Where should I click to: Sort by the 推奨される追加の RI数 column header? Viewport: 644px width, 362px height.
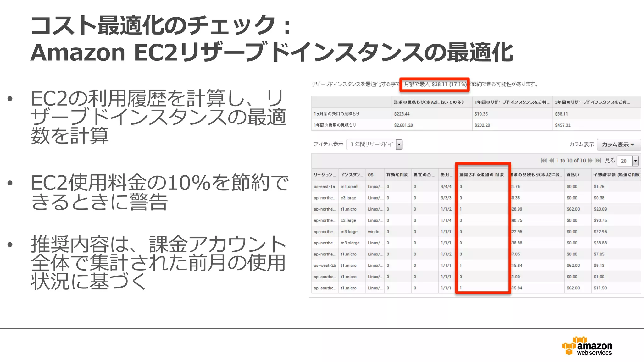coord(482,175)
